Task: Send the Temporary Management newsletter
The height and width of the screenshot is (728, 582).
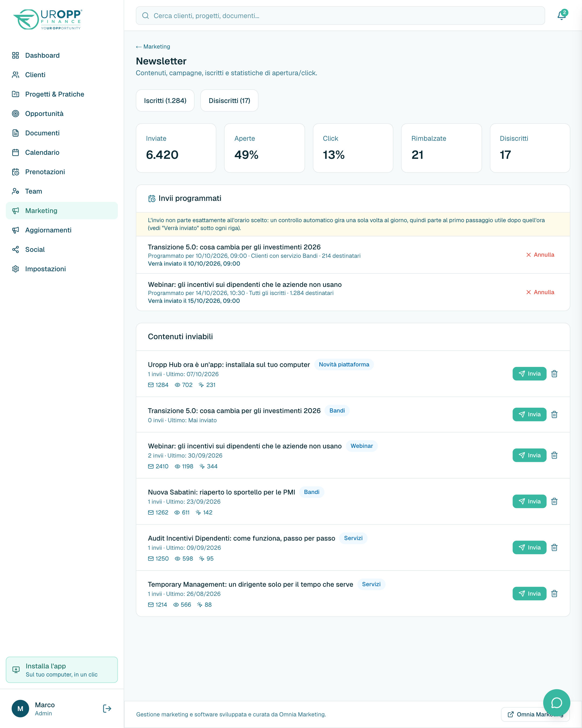Action: [x=529, y=594]
